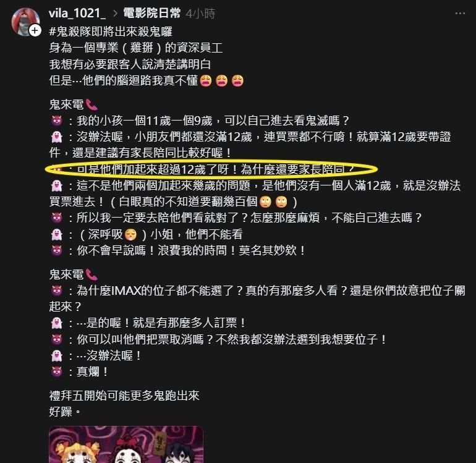This screenshot has height=463, width=476.
Task: Click the yellow-circled line about 超過12歲
Action: [211, 169]
